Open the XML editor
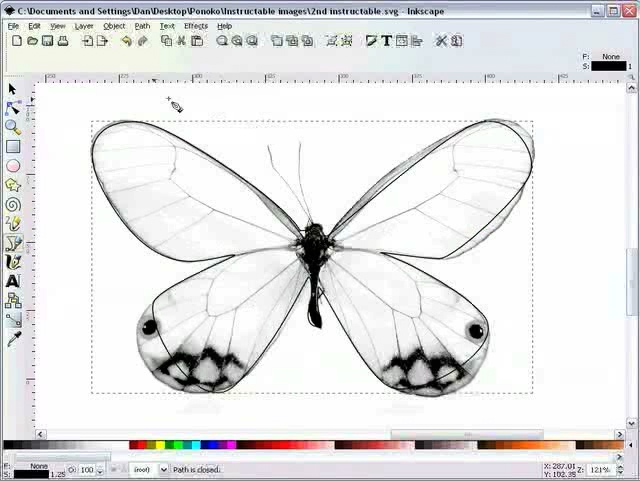This screenshot has width=640, height=481. (x=402, y=41)
